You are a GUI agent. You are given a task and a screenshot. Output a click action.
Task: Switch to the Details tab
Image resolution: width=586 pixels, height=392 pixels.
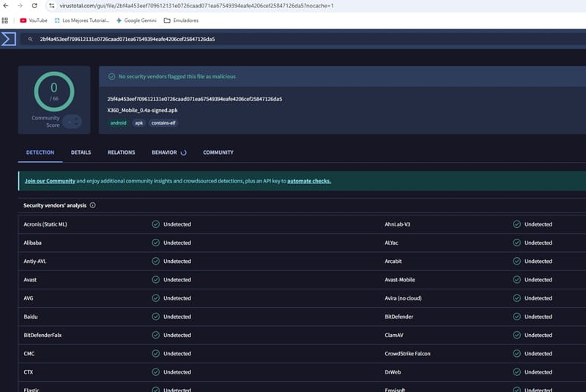81,152
